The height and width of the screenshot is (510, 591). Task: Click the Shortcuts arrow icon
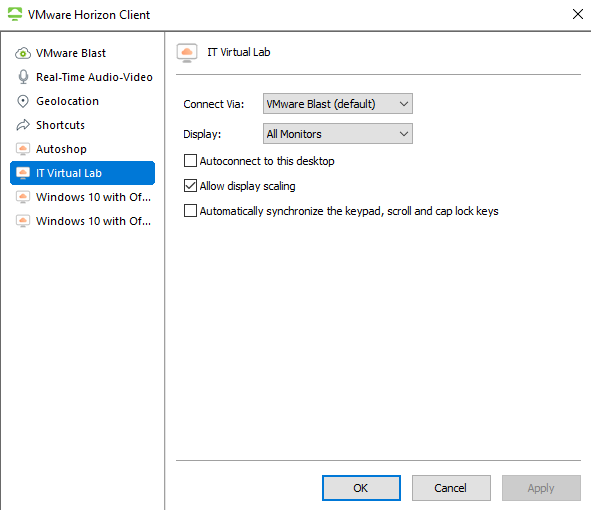click(23, 125)
